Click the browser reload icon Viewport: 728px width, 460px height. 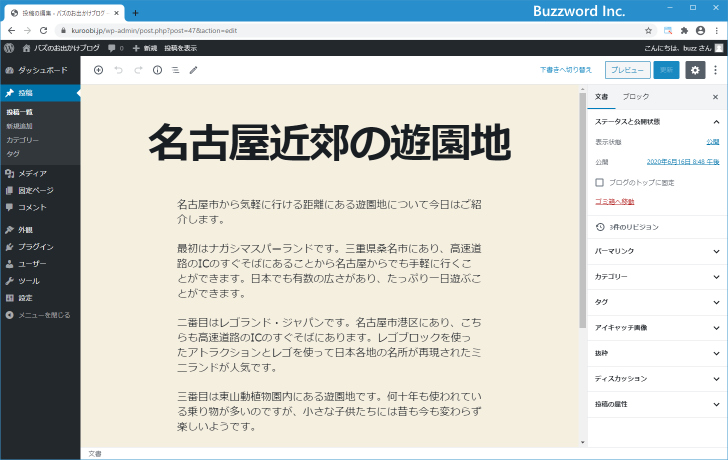[x=44, y=31]
